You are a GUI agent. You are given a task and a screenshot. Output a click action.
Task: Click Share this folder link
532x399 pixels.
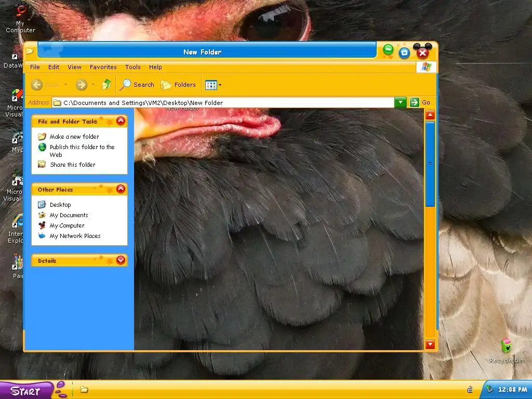pos(73,165)
